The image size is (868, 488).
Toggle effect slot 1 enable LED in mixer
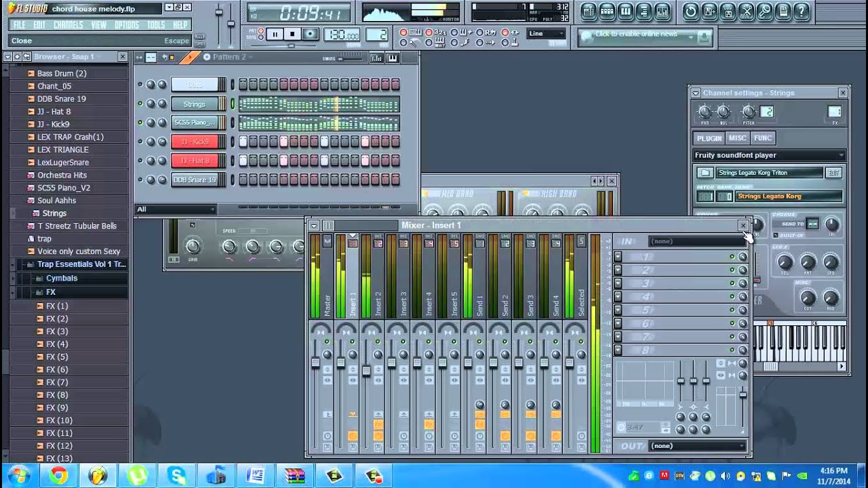[x=732, y=257]
